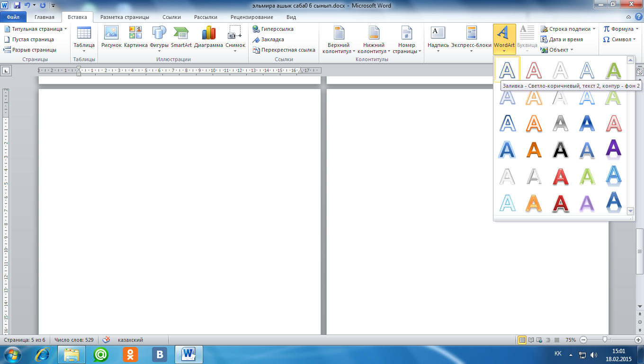Insert a Диаграмма chart
This screenshot has height=364, width=644.
[208, 37]
